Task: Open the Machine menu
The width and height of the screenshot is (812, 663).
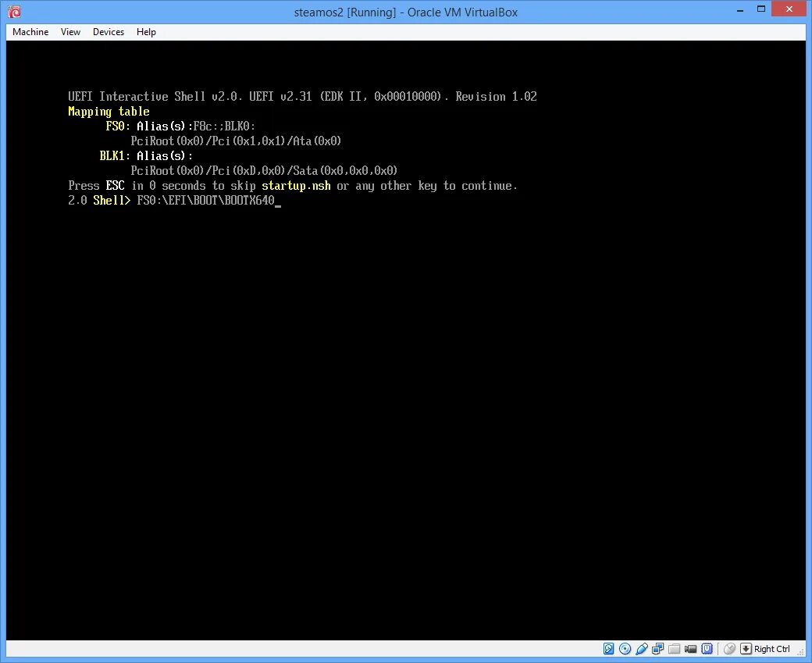Action: tap(30, 31)
